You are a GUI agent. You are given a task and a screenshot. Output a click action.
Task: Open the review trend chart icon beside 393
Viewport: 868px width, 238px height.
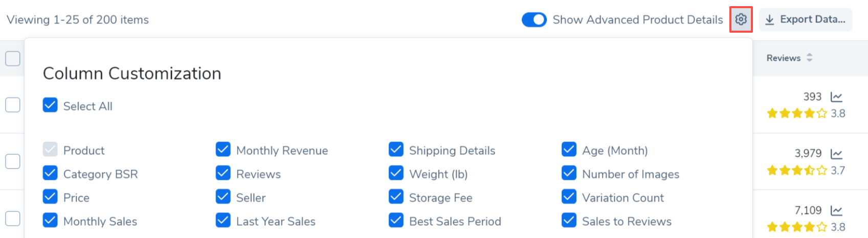[x=836, y=97]
